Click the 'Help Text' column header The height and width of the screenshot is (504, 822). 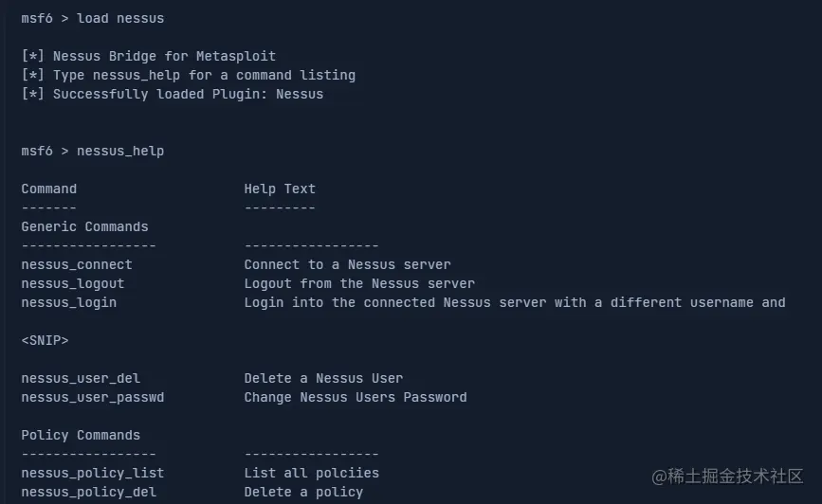tap(280, 189)
